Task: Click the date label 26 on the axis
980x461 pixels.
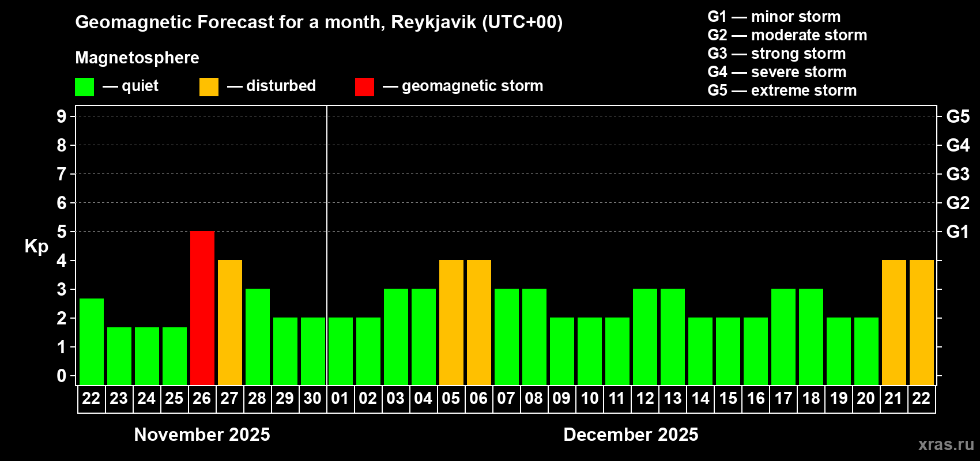Action: tap(202, 399)
